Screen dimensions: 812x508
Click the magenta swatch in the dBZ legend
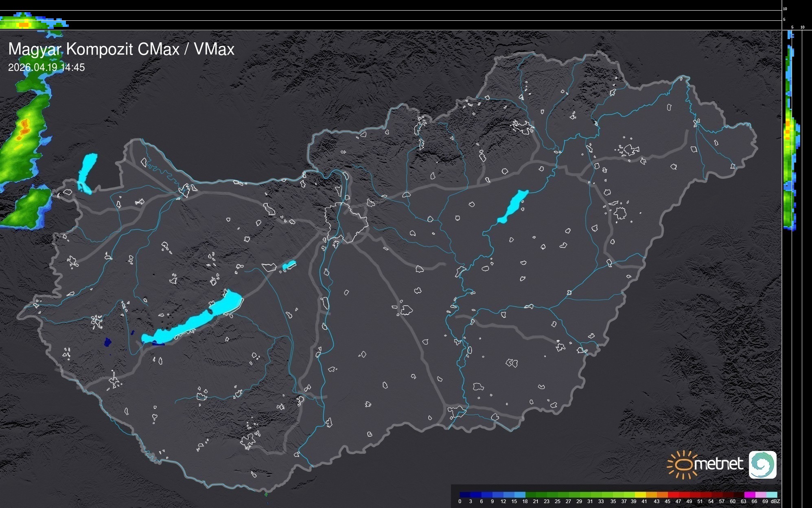click(750, 495)
